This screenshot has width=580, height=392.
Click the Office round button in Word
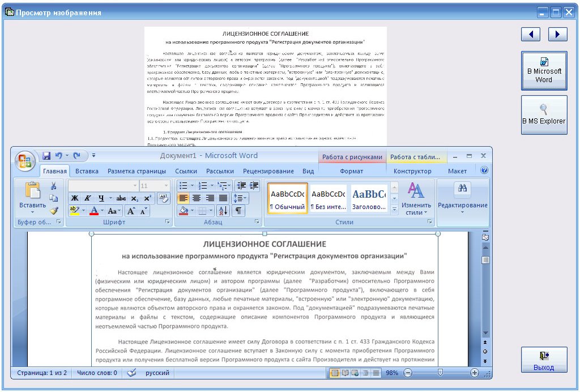[25, 161]
